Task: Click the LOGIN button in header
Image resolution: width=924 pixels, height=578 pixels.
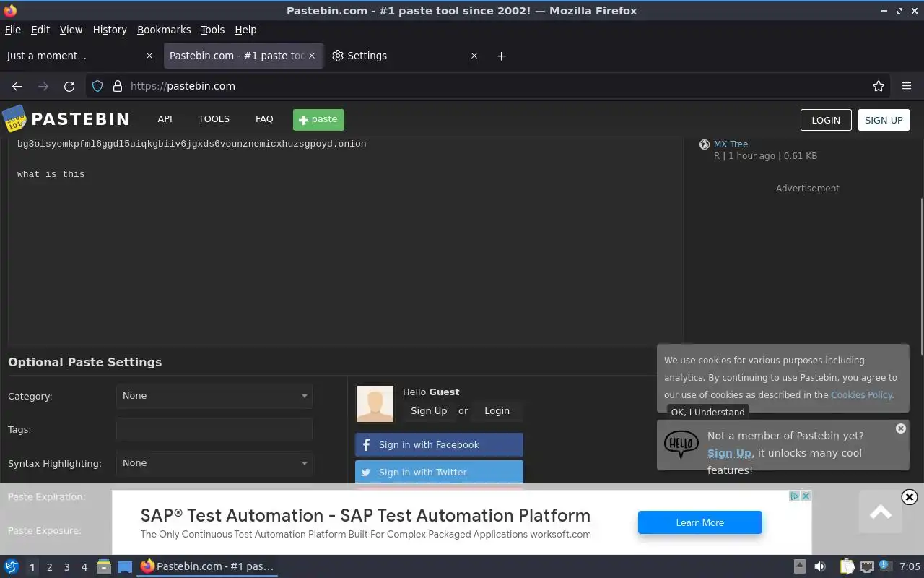Action: 826,120
